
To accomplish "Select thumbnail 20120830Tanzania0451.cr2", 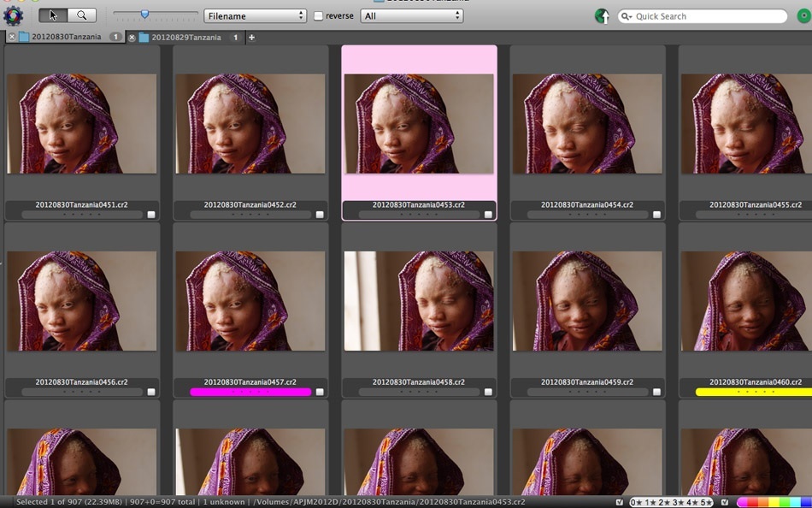I will pyautogui.click(x=82, y=123).
